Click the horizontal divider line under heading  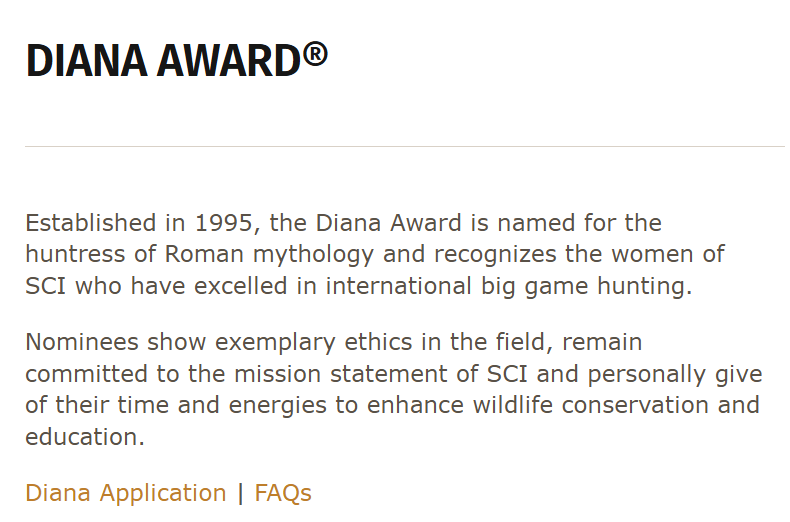click(405, 147)
